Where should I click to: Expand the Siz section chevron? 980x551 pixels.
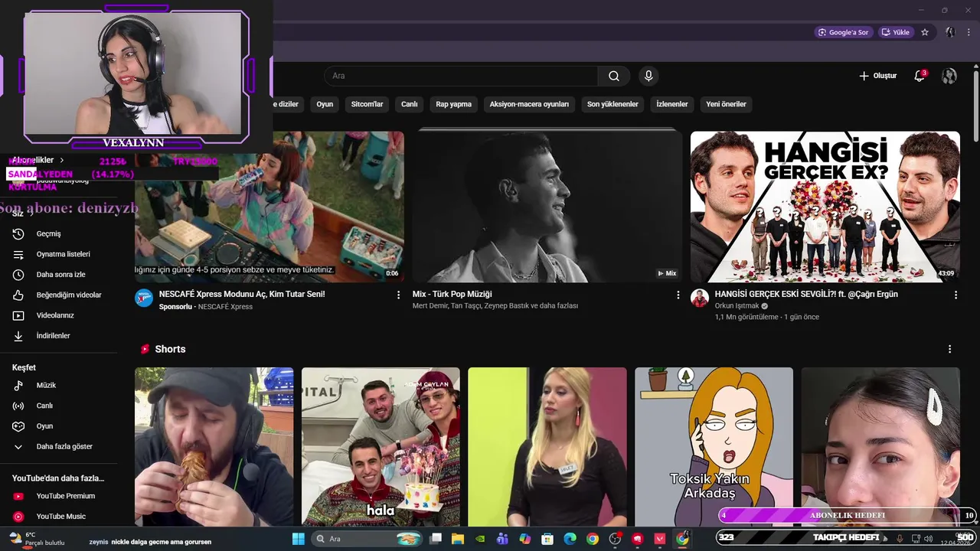click(31, 214)
